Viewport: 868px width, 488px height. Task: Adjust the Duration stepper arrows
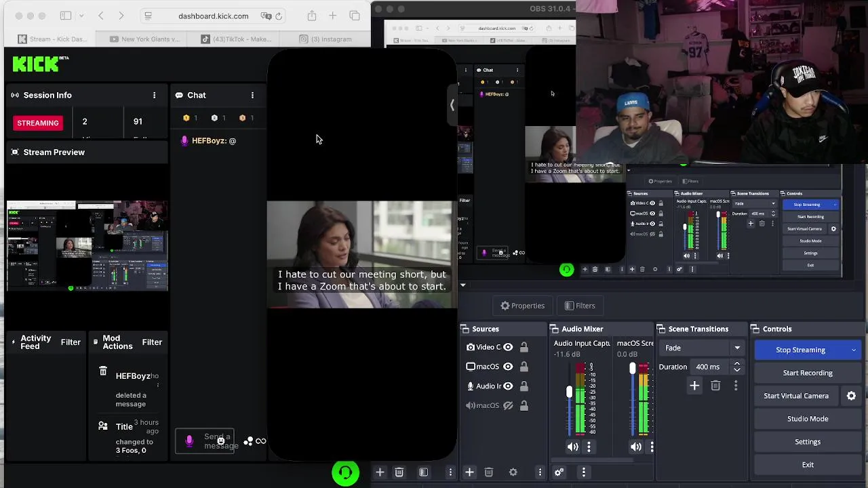click(737, 367)
